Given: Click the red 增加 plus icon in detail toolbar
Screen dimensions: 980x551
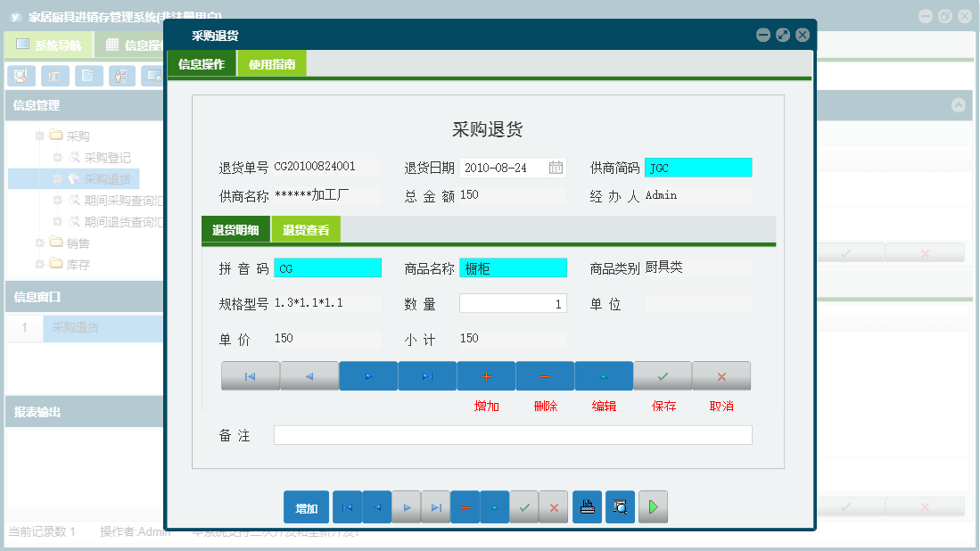Looking at the screenshot, I should pyautogui.click(x=486, y=375).
